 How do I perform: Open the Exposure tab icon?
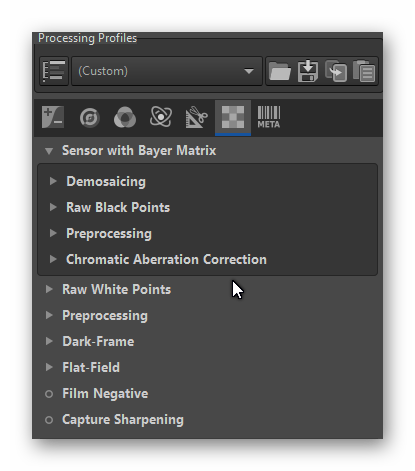[53, 117]
